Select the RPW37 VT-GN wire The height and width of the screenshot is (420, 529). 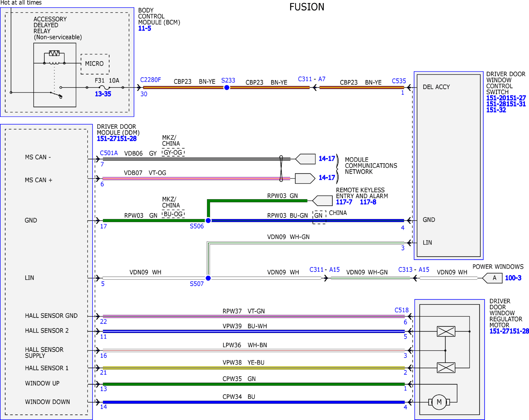pyautogui.click(x=254, y=316)
